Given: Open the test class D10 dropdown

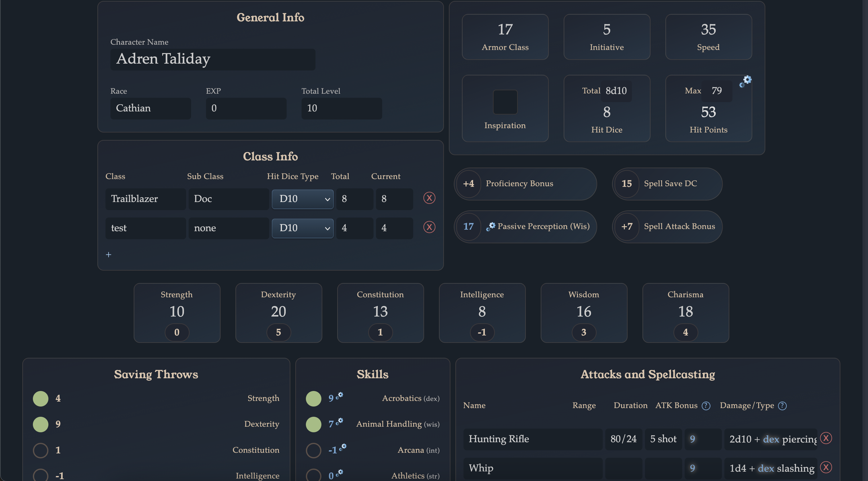Looking at the screenshot, I should tap(302, 228).
